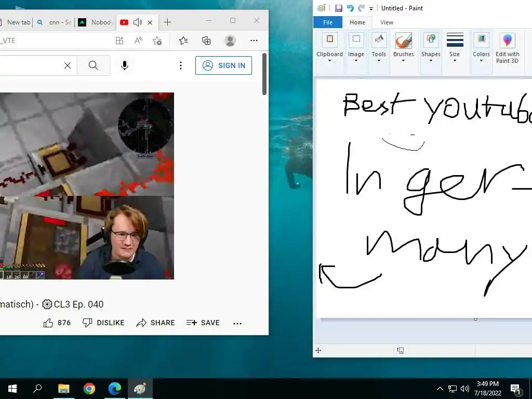Viewport: 532px width, 399px height.
Task: Expand the Size dropdown arrow
Action: coord(455,61)
